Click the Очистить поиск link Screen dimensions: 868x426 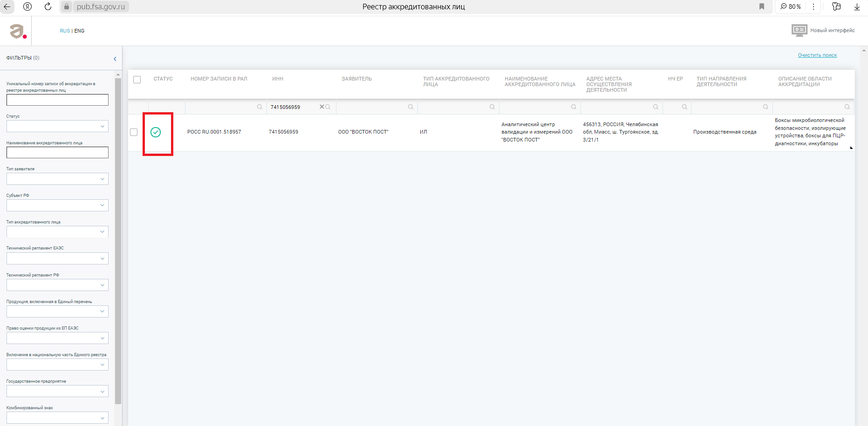[x=817, y=55]
